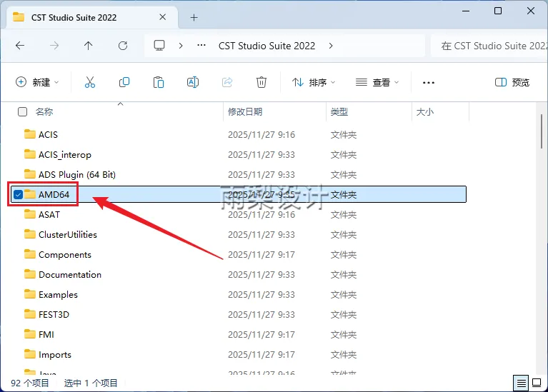548x392 pixels.
Task: Select the ACIS_interop folder
Action: 64,154
